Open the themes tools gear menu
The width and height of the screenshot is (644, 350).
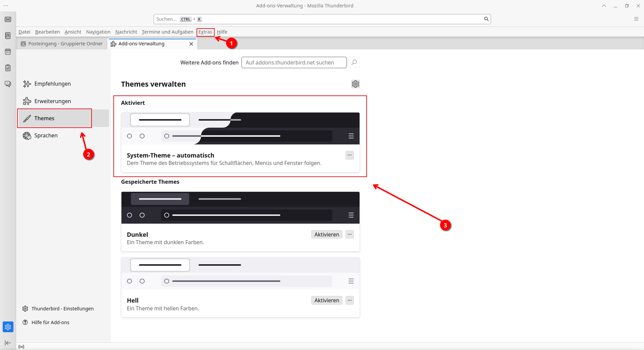[355, 84]
